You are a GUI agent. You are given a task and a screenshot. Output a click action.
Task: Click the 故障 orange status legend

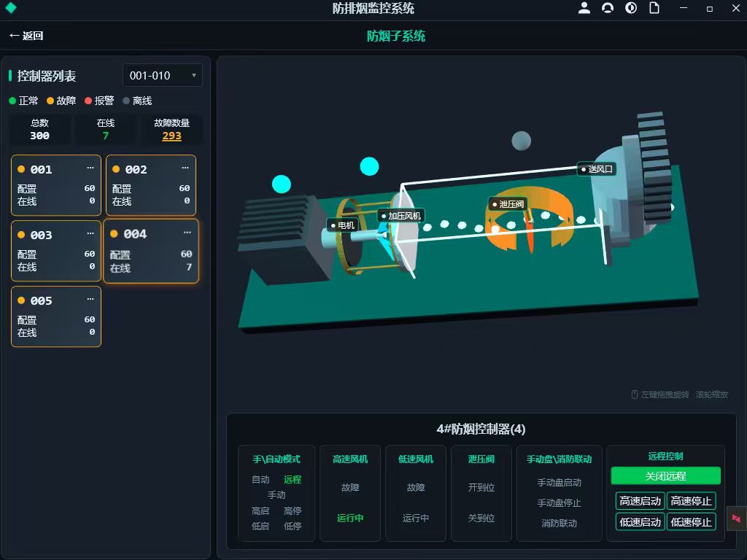[61, 101]
